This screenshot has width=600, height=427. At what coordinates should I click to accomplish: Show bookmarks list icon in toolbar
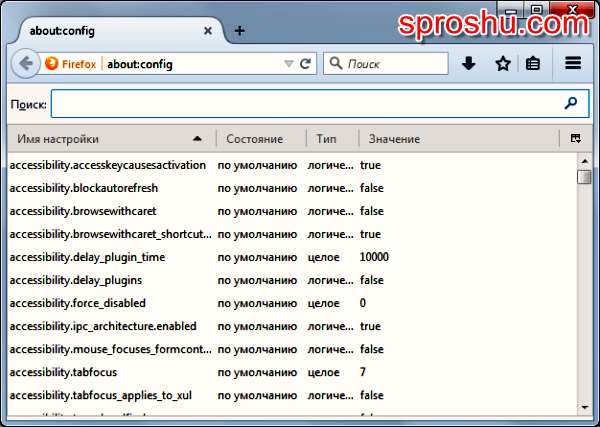tap(534, 63)
